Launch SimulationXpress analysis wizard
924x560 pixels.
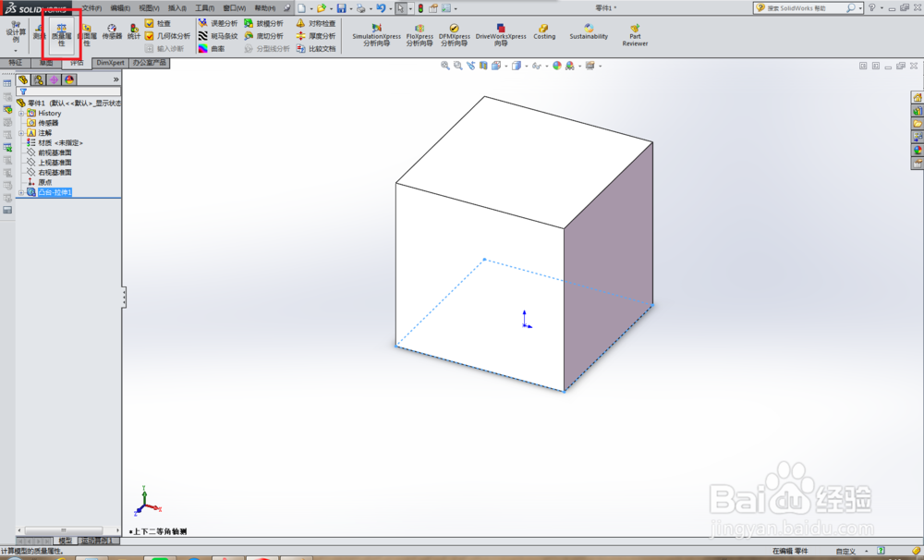[377, 35]
